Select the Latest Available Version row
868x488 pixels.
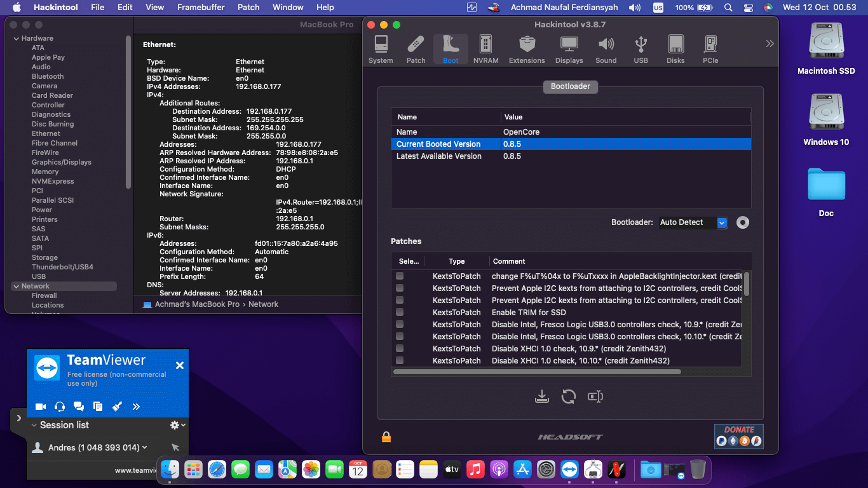(571, 156)
